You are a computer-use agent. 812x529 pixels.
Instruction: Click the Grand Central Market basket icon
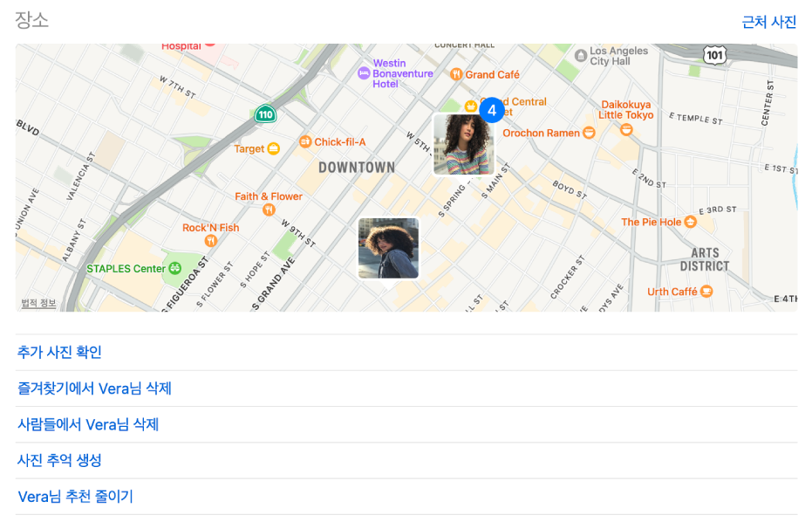[470, 106]
